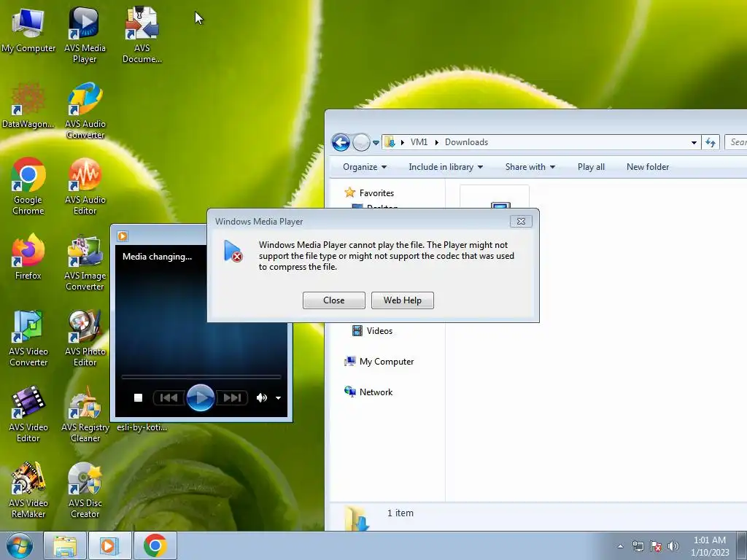Select Favorites in the navigation pane
Image resolution: width=747 pixels, height=560 pixels.
click(369, 192)
